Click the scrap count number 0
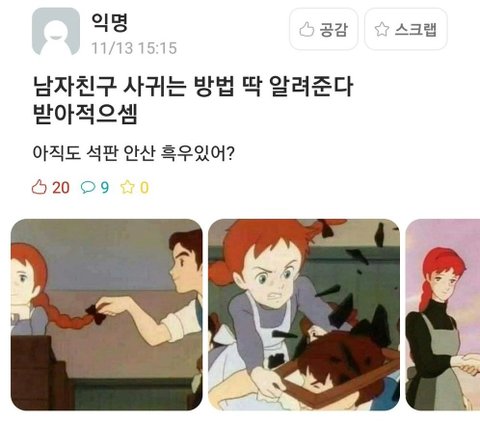The image size is (480, 423). click(x=144, y=188)
